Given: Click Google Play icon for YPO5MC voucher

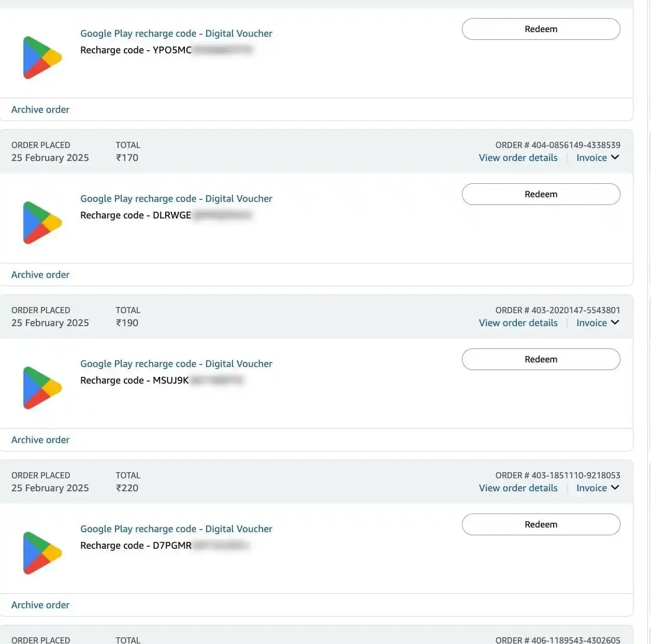Looking at the screenshot, I should [x=42, y=57].
